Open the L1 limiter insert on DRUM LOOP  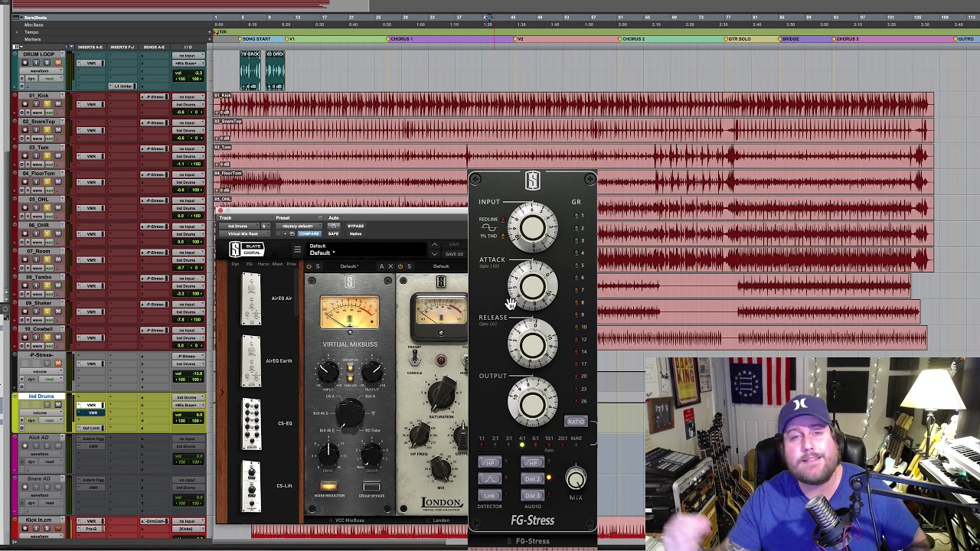pos(122,86)
